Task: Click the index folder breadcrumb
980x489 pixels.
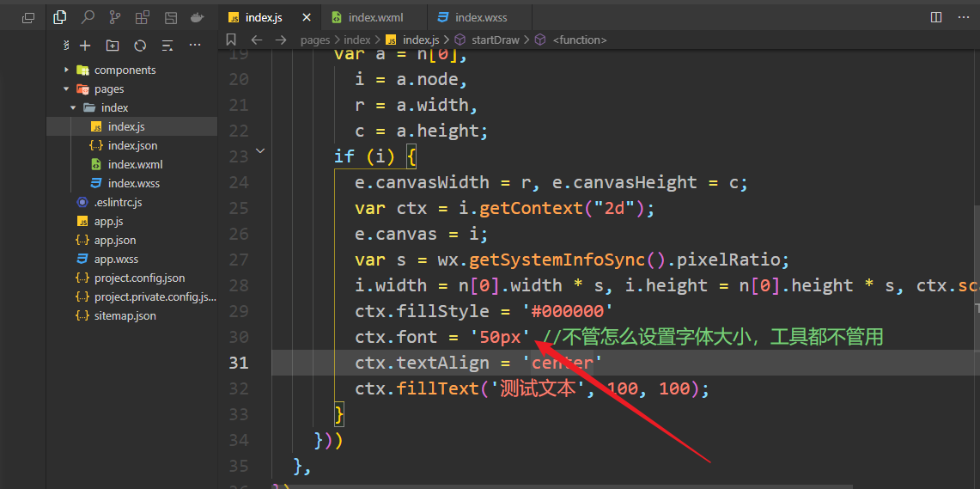Action: 357,40
